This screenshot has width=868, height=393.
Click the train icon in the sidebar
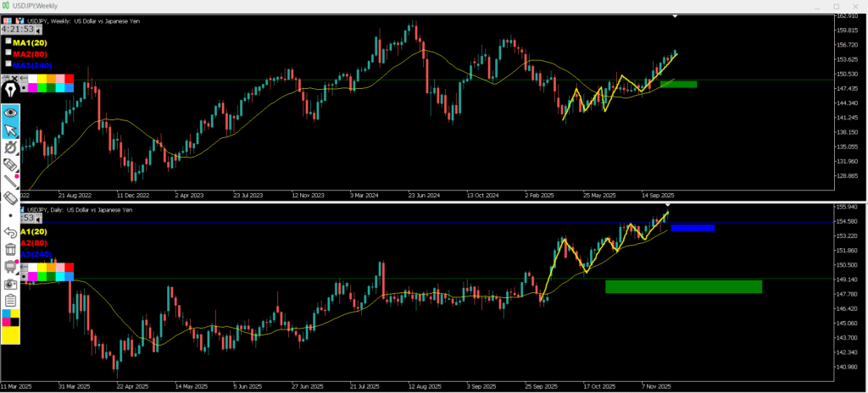point(10,266)
